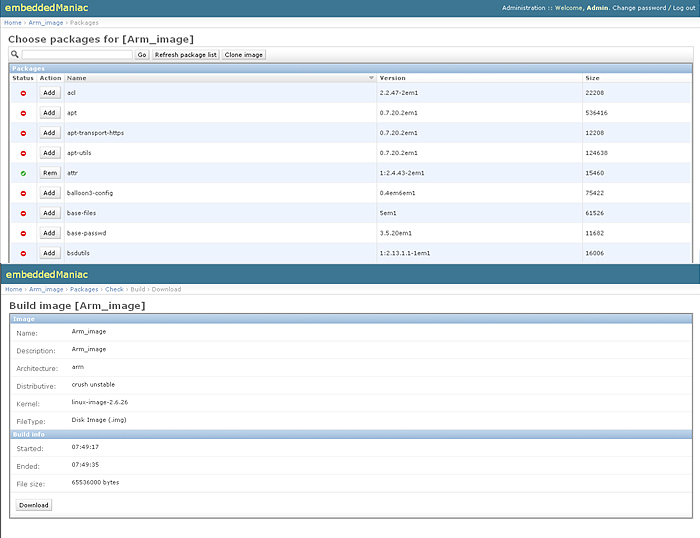Open Check step in lower breadcrumb
Screen dimensions: 700x538
click(114, 289)
